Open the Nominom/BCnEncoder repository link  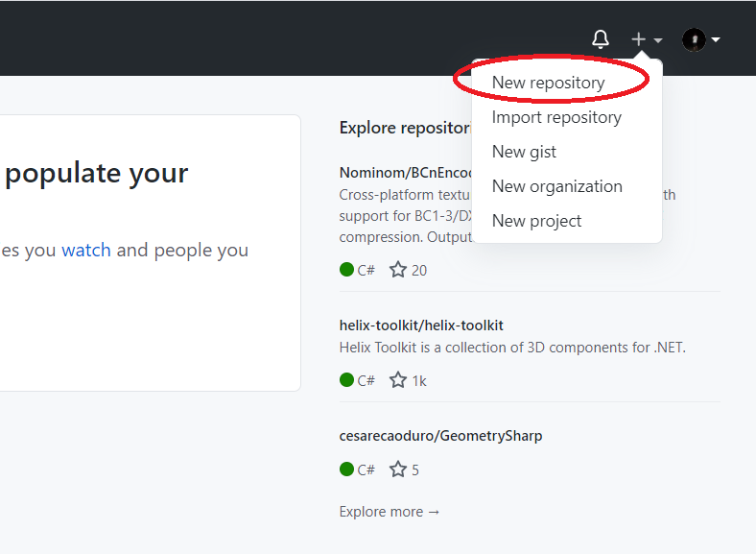pyautogui.click(x=406, y=173)
